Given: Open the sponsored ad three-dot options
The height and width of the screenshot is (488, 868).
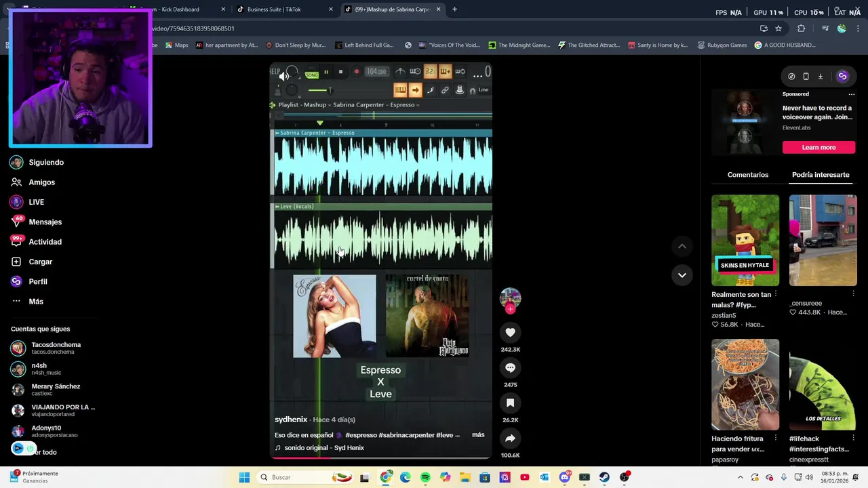Looking at the screenshot, I should (x=852, y=94).
